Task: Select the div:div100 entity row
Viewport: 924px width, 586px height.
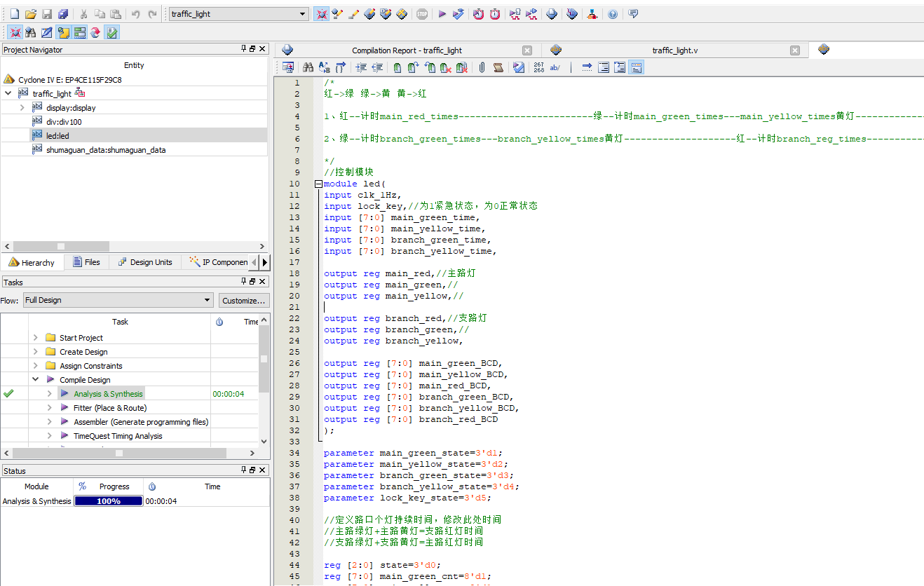Action: [x=133, y=121]
